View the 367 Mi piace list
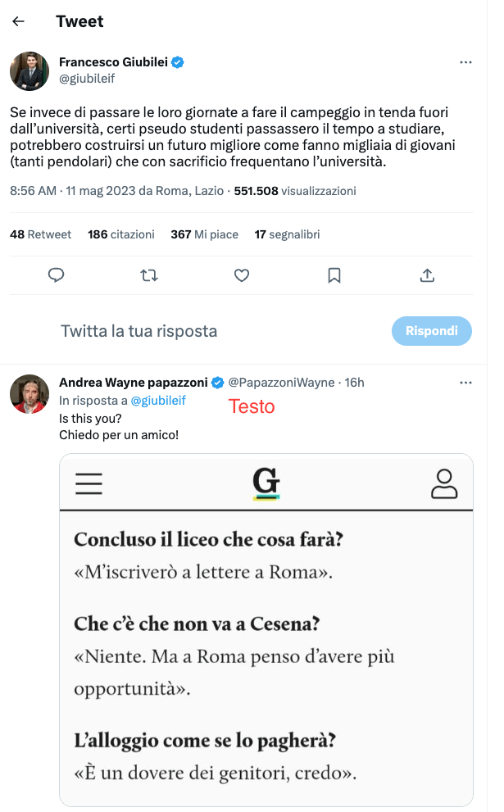This screenshot has width=504, height=812. [204, 234]
